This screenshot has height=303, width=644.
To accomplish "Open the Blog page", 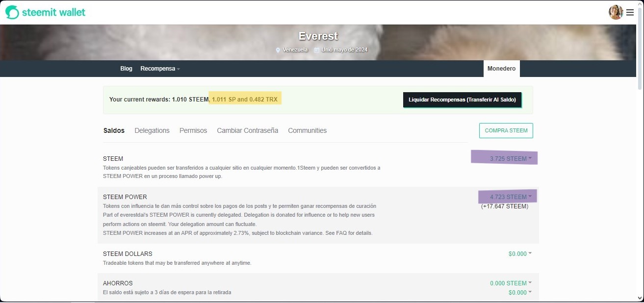I will coord(127,69).
